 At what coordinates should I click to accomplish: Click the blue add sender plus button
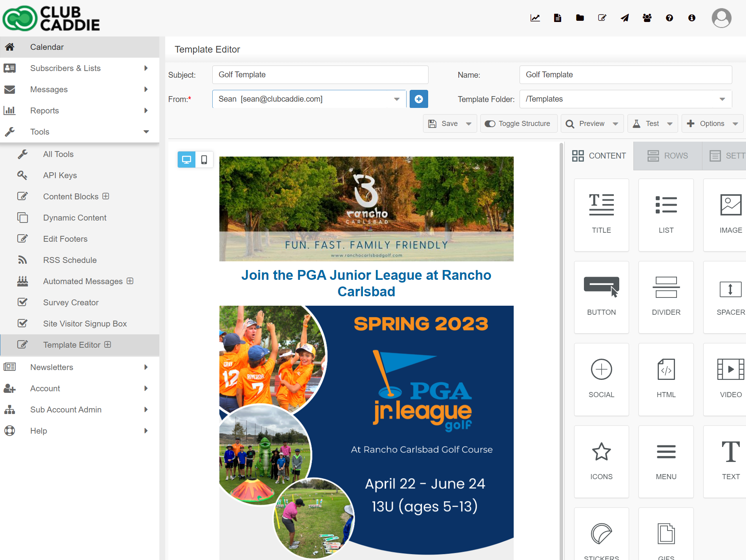click(419, 99)
